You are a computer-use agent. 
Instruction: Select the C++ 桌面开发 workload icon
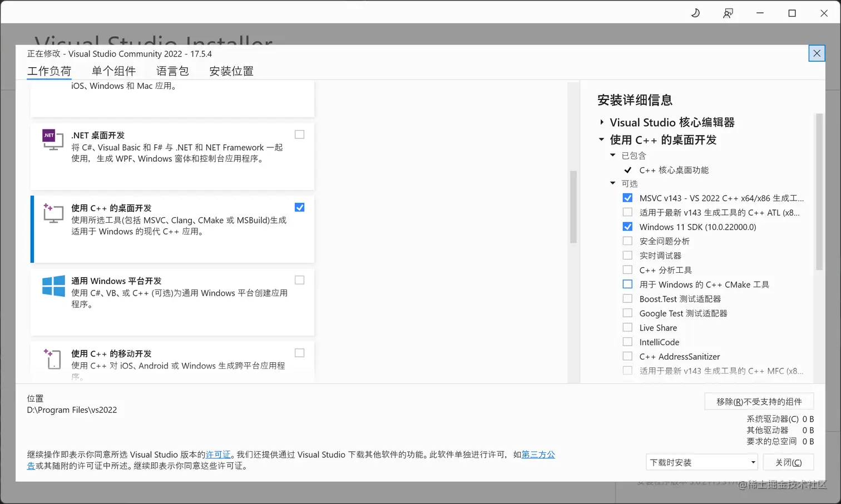pos(52,213)
